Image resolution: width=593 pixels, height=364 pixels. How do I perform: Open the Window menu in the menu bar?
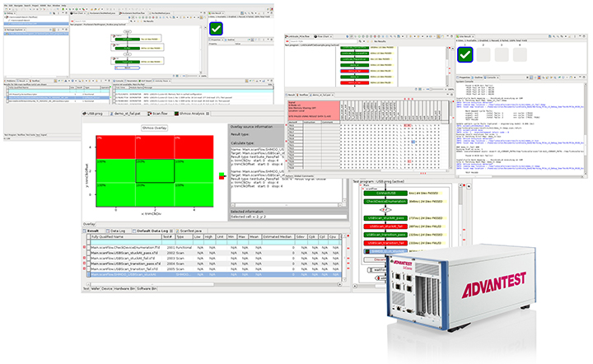tap(56, 3)
